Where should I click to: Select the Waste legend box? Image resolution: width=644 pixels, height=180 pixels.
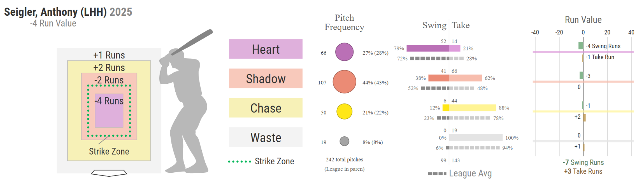(265, 137)
